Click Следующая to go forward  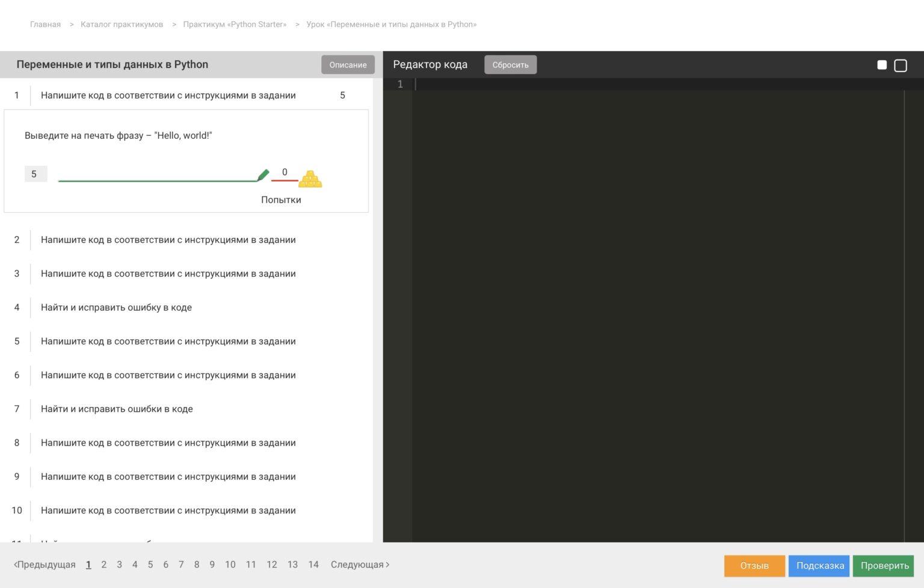coord(360,565)
